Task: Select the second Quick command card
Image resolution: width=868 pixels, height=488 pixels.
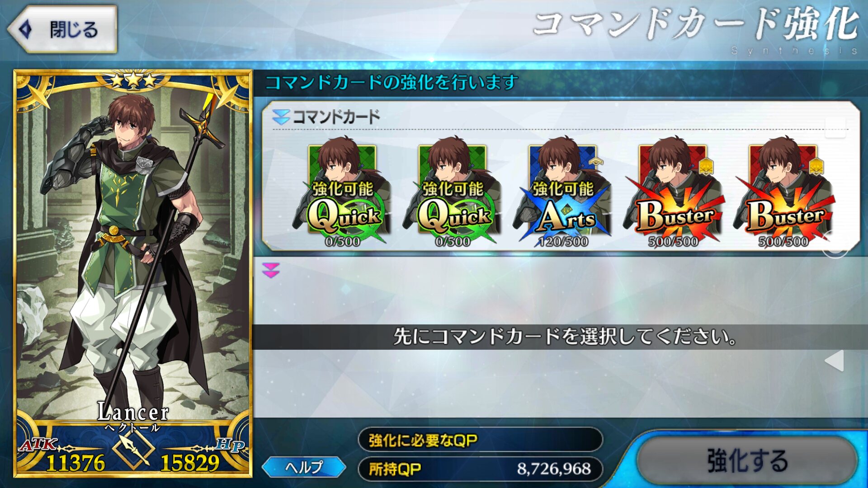Action: [x=453, y=192]
